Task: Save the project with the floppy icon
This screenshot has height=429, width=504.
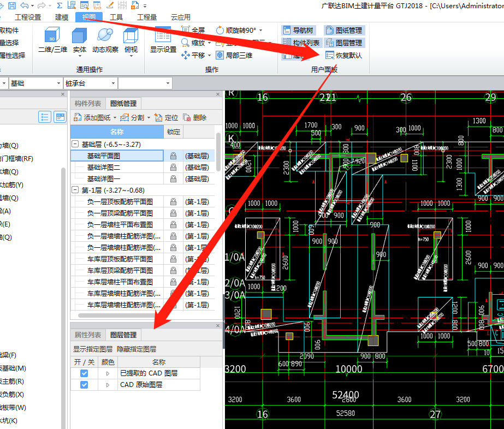Action: [x=12, y=5]
